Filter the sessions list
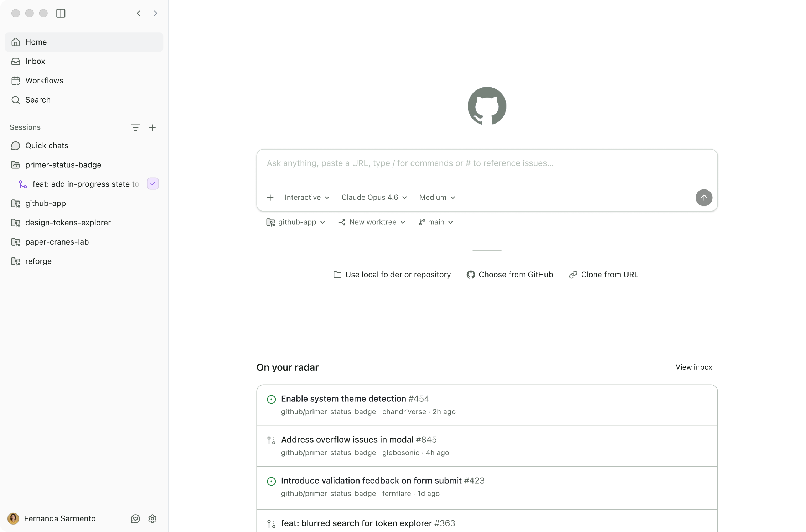This screenshot has height=532, width=806. tap(135, 127)
